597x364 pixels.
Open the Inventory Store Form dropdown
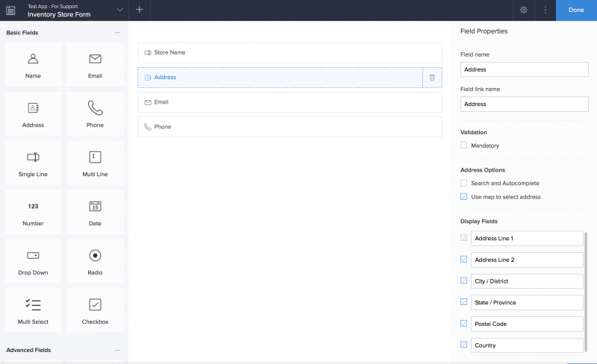(120, 10)
